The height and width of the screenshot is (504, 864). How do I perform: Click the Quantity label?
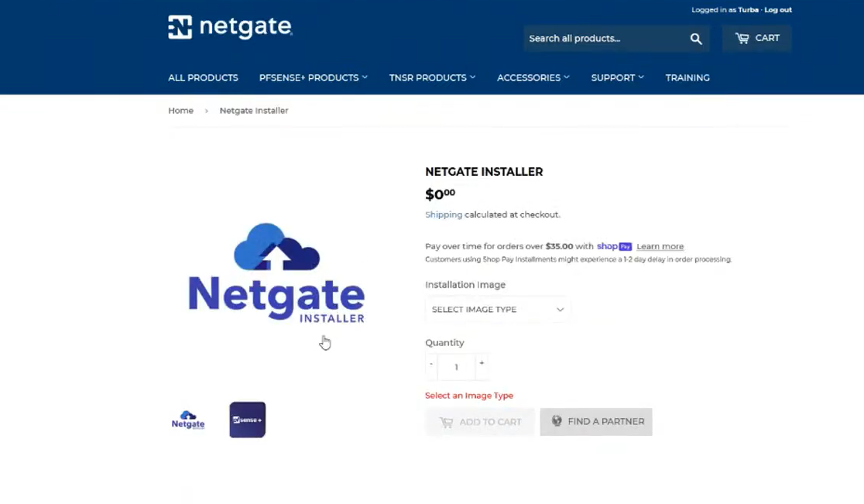(444, 343)
